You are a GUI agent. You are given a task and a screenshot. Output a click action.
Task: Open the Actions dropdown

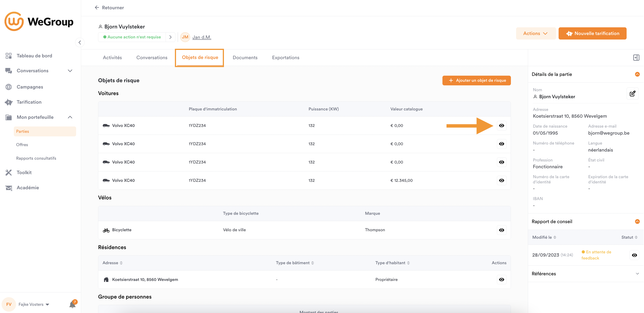[x=536, y=33]
